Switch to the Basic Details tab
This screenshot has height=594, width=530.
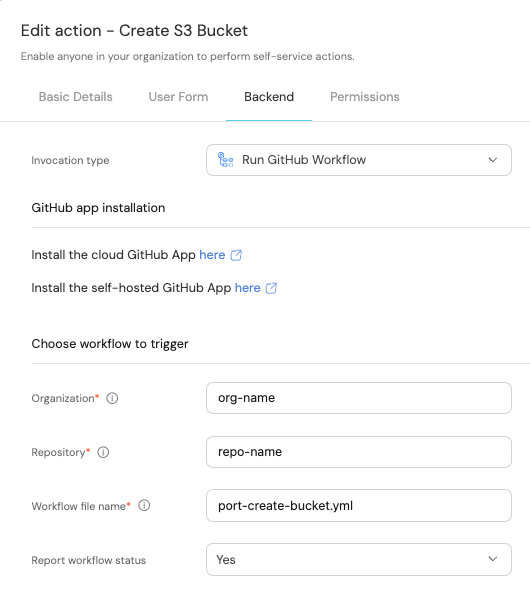tap(75, 97)
